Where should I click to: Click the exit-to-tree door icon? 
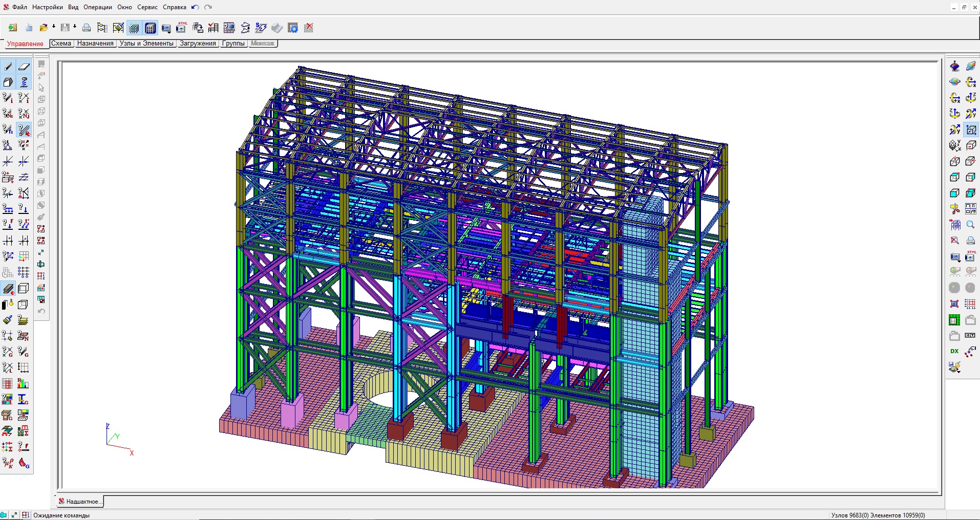point(12,28)
